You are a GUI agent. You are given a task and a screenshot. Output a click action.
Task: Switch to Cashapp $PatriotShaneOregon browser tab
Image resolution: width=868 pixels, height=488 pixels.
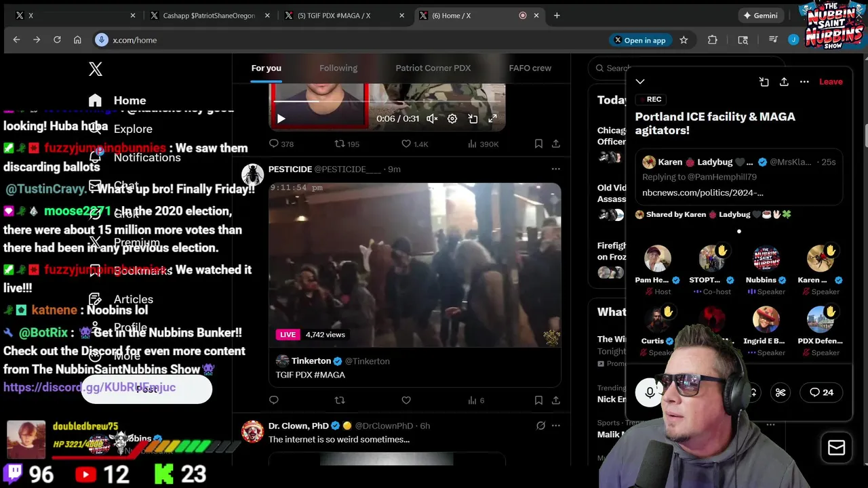coord(210,16)
